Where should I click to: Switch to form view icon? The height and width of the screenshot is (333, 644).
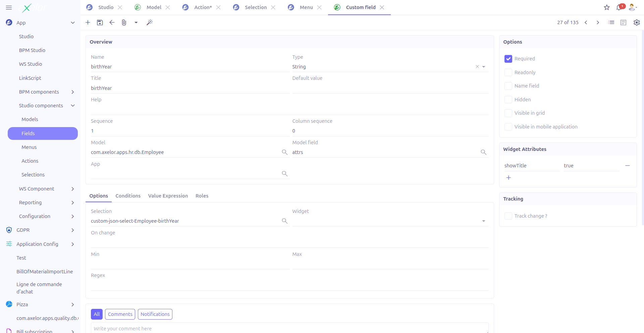coord(624,22)
